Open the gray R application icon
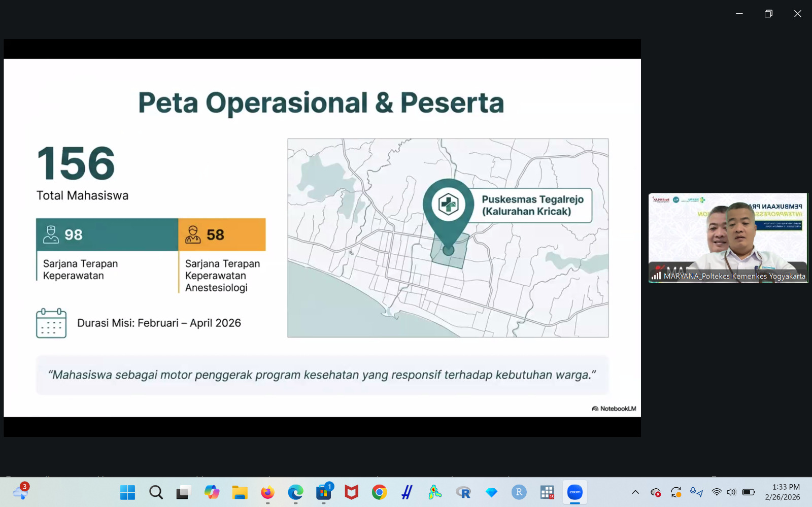 [x=463, y=492]
